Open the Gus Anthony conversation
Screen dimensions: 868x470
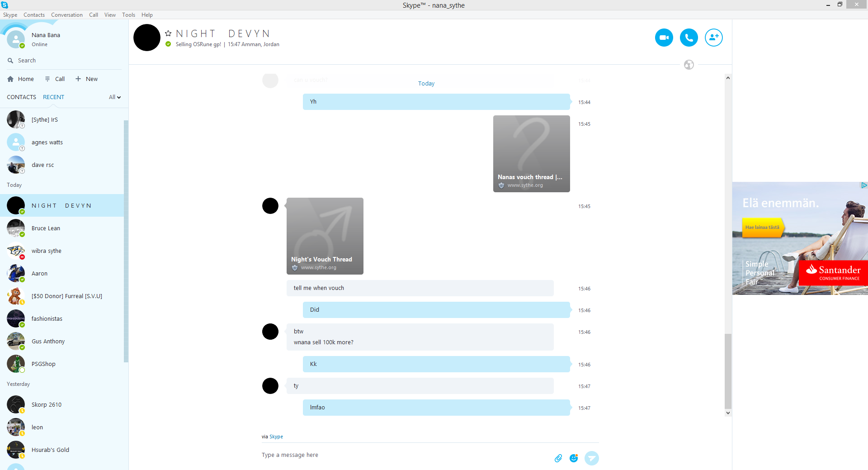point(62,341)
